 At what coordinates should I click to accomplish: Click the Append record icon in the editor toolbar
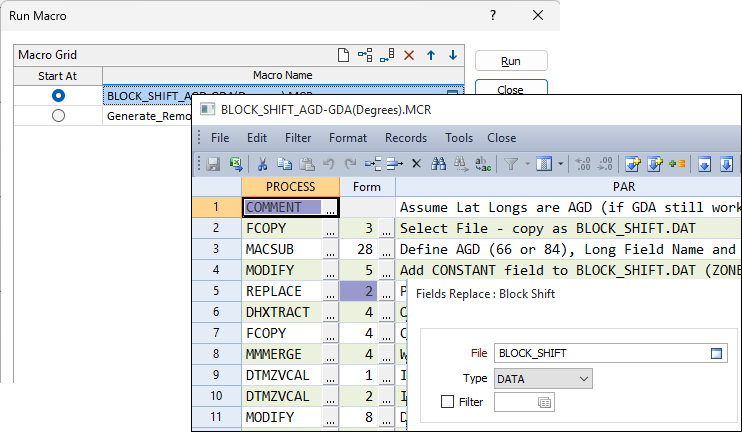tap(395, 164)
